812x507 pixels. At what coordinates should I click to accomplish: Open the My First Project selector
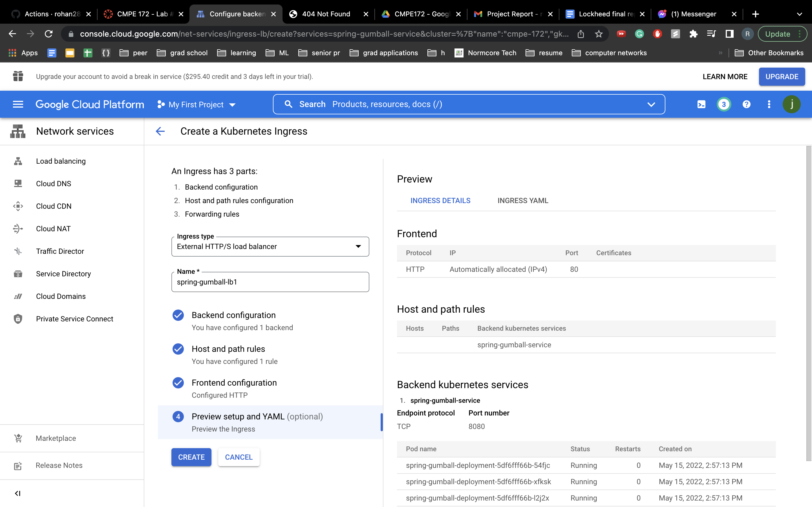coord(196,104)
